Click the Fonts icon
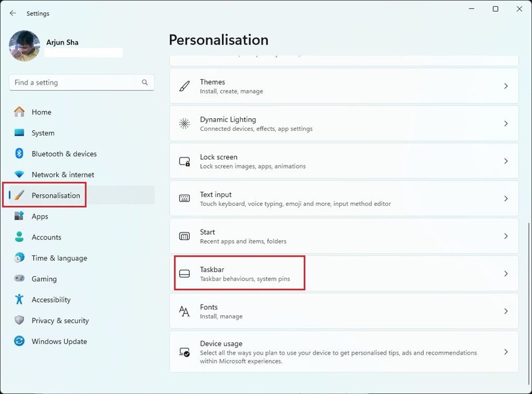Image resolution: width=532 pixels, height=394 pixels. [x=184, y=311]
